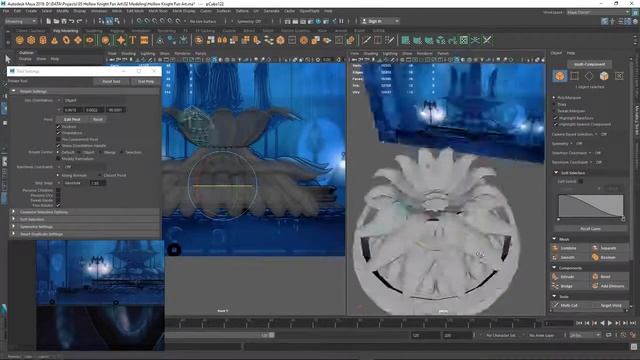Click the reference image thumbnail below Tool Settings
This screenshot has width=640, height=360.
point(100,295)
